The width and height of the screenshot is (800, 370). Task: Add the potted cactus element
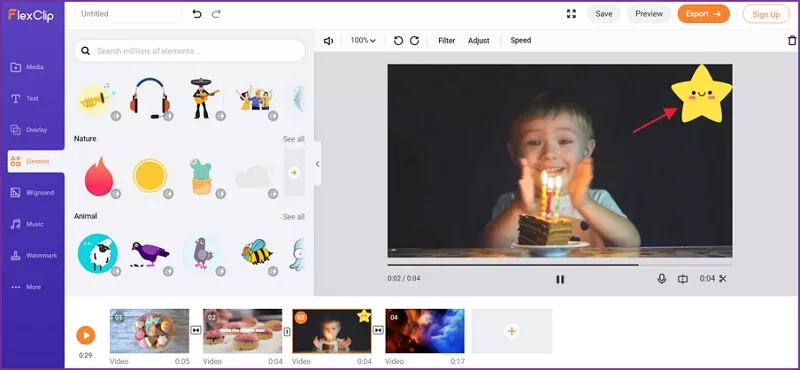[202, 177]
